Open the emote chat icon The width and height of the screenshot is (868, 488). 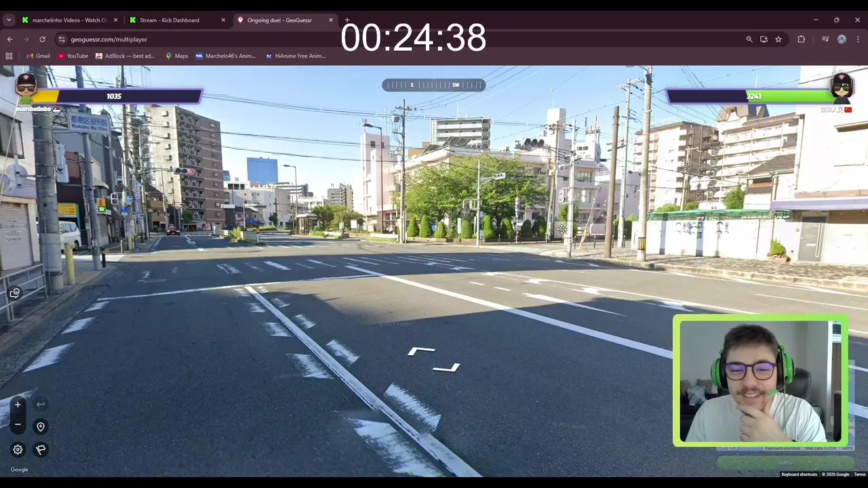click(15, 293)
